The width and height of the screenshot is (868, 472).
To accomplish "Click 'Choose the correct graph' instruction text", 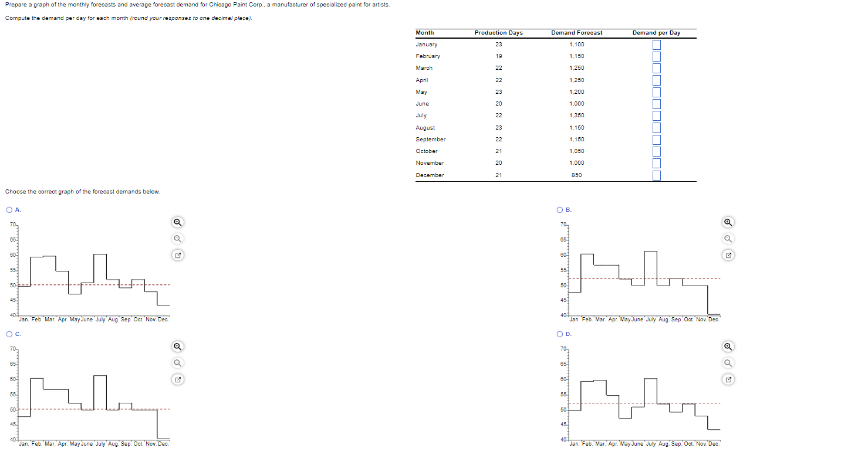I will pyautogui.click(x=82, y=192).
